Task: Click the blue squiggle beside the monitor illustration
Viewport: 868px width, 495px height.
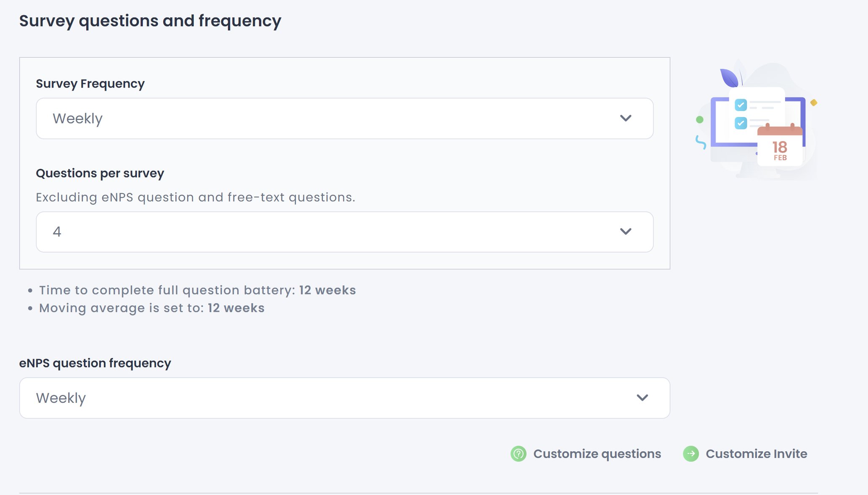Action: click(x=701, y=142)
